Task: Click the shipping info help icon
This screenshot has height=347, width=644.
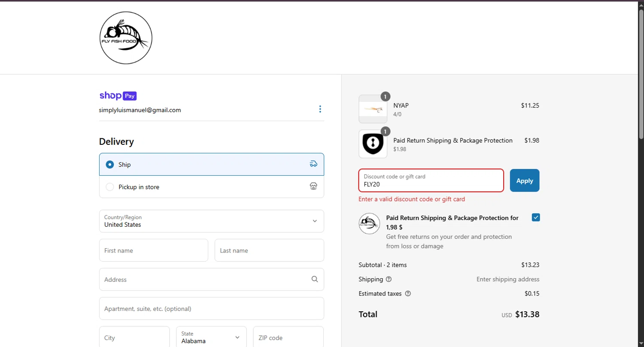Action: [x=389, y=279]
